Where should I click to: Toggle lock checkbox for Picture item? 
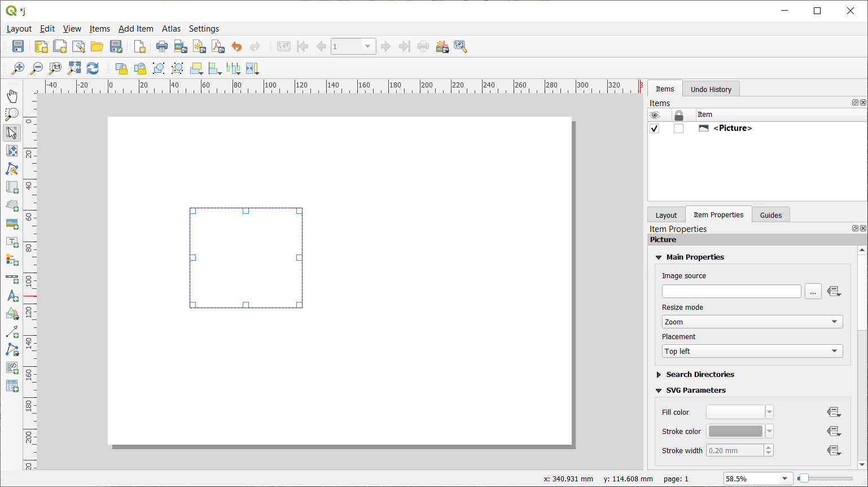point(678,129)
